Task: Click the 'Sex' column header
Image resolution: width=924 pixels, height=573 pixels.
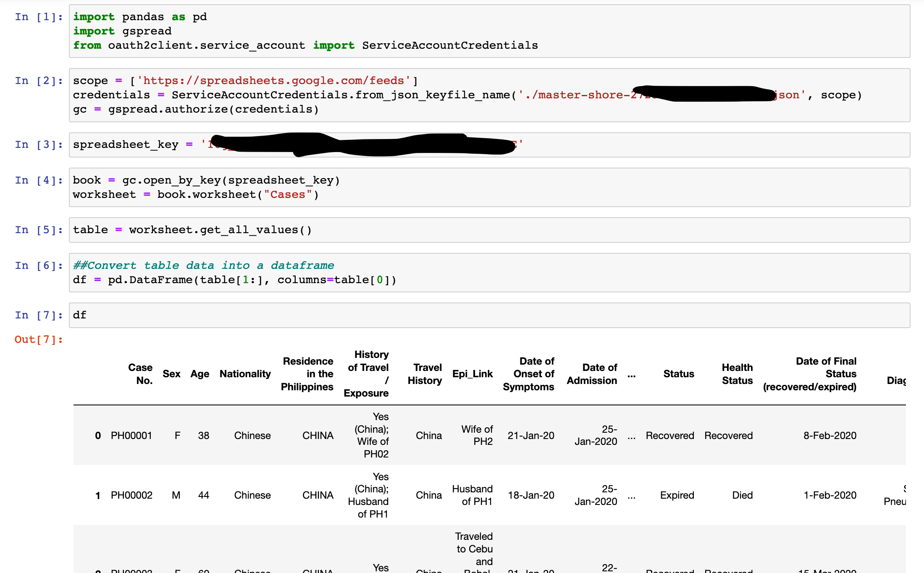Action: click(x=171, y=374)
